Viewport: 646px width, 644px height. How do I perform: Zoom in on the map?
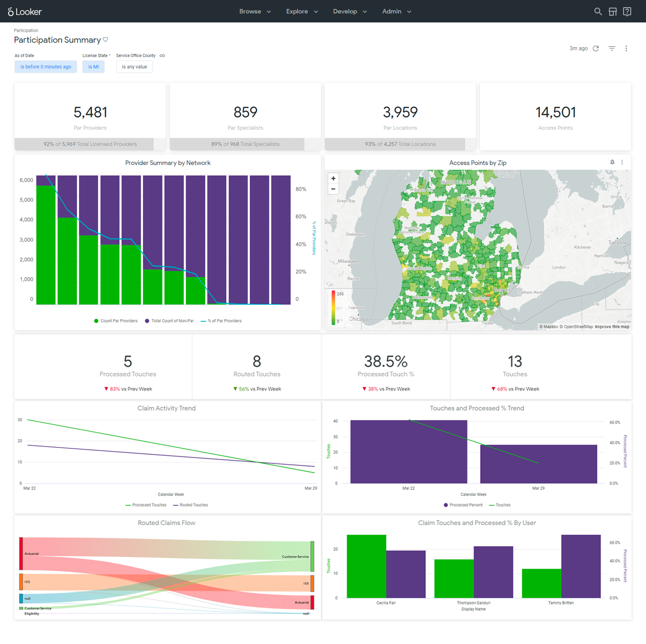333,179
